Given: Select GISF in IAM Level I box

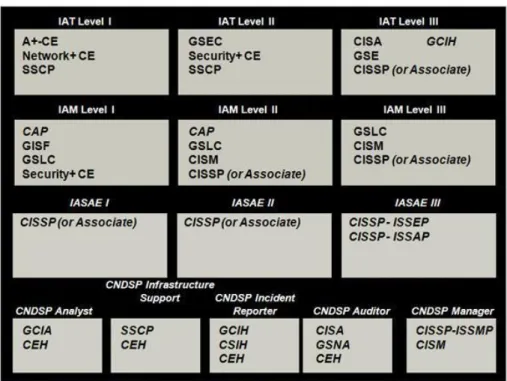Looking at the screenshot, I should 36,146.
